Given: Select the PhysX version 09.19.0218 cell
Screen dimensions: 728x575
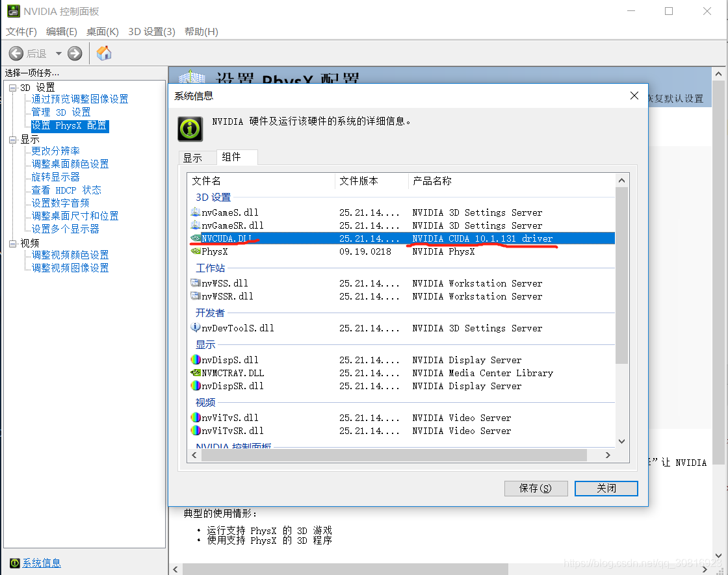Looking at the screenshot, I should (365, 251).
